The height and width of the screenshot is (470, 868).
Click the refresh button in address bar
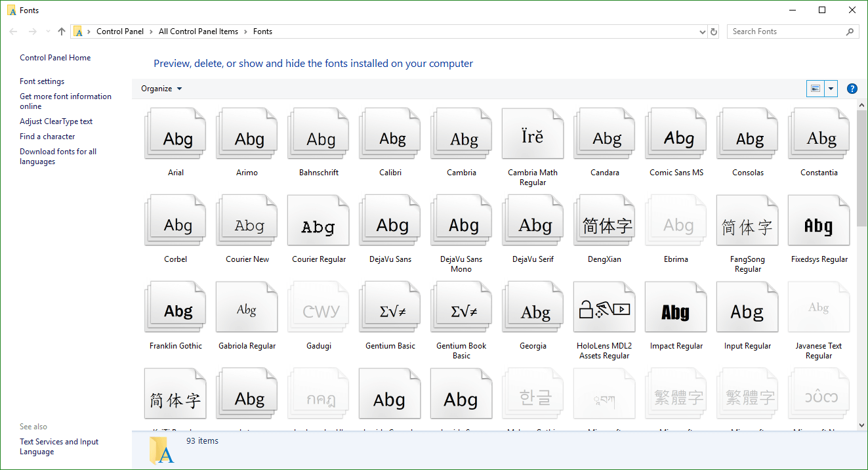714,32
